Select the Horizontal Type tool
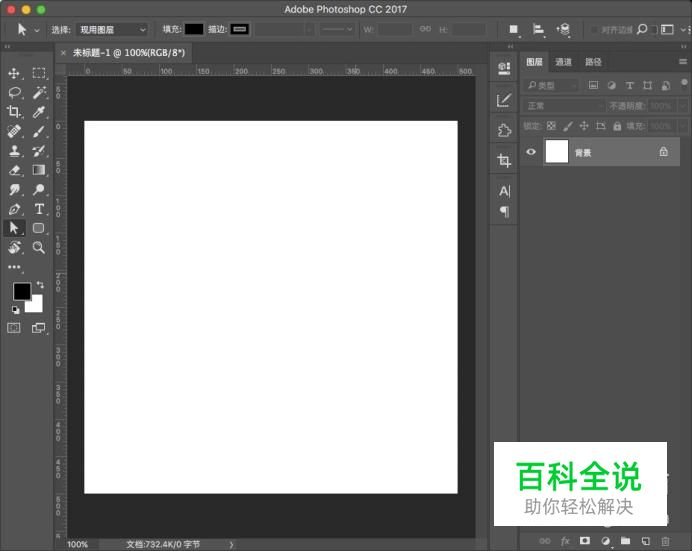 [x=39, y=209]
